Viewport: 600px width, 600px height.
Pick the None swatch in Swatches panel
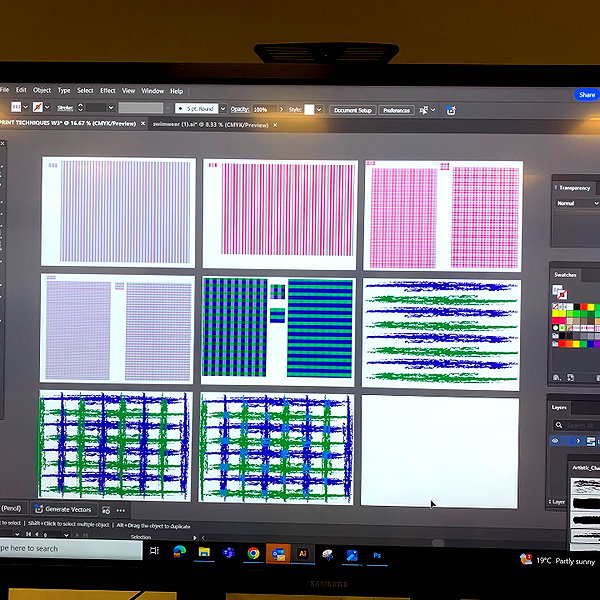click(556, 307)
